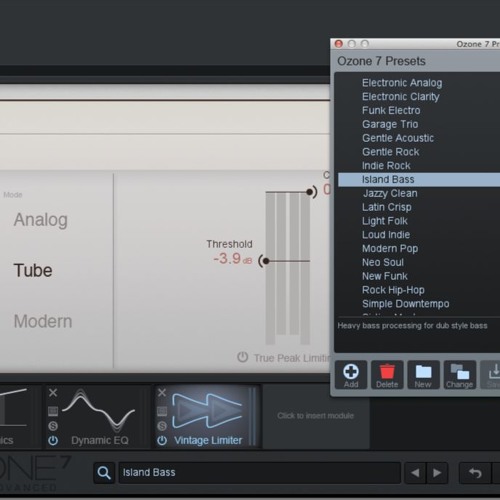Choose Rock Hip-Hop preset
The height and width of the screenshot is (500, 500).
tap(393, 290)
